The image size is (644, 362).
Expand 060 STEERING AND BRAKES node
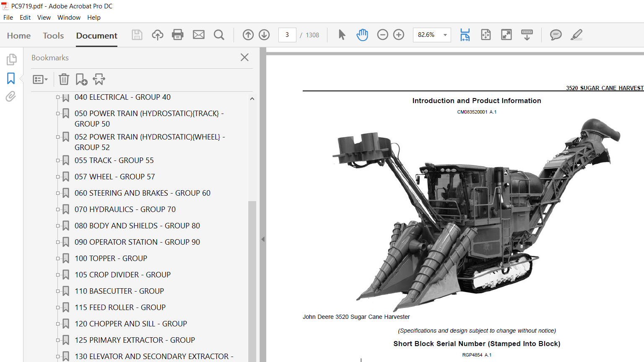[58, 193]
